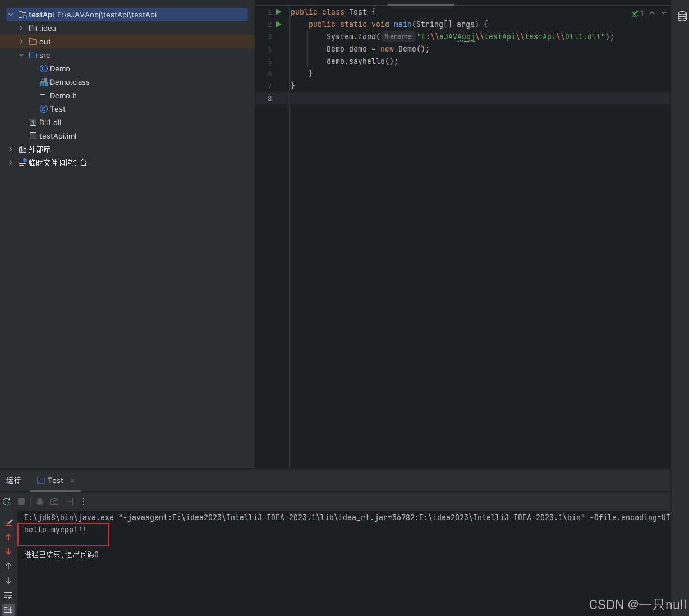The width and height of the screenshot is (689, 616).
Task: Attach debugger using the bug icon
Action: point(39,501)
